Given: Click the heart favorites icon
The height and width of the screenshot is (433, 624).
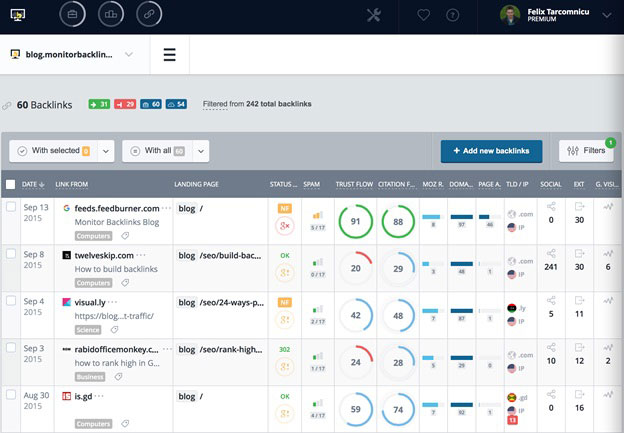Looking at the screenshot, I should (424, 15).
